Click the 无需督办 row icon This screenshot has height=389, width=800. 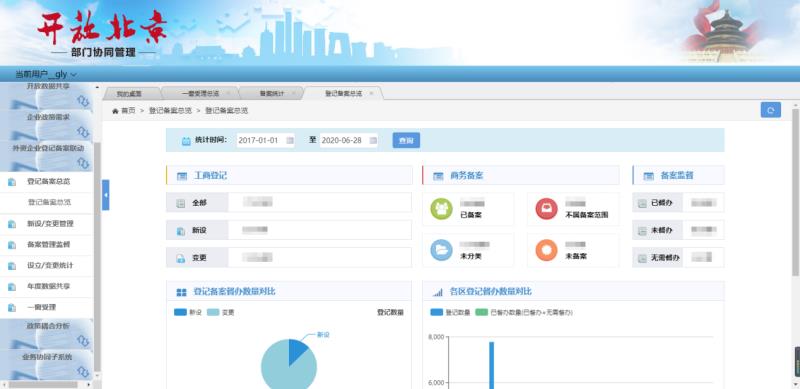[x=642, y=258]
